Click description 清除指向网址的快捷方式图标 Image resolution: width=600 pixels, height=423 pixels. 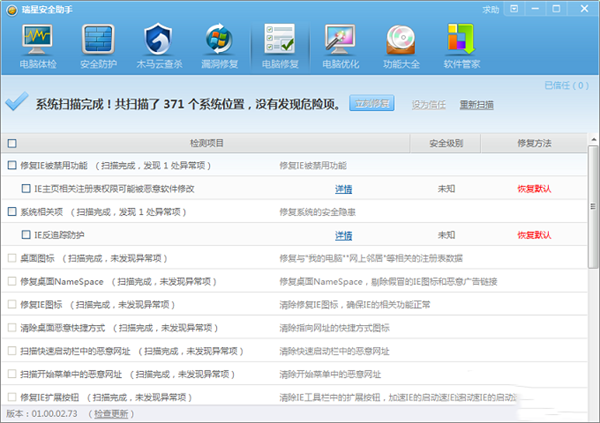(334, 328)
